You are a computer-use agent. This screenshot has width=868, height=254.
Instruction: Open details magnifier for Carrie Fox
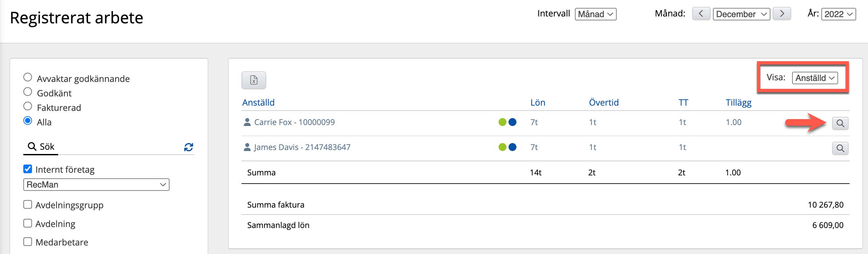(x=840, y=123)
